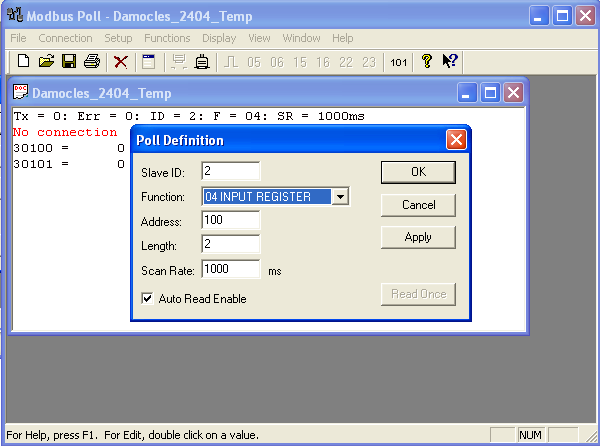
Task: Print using the printer toolbar icon
Action: [92, 61]
